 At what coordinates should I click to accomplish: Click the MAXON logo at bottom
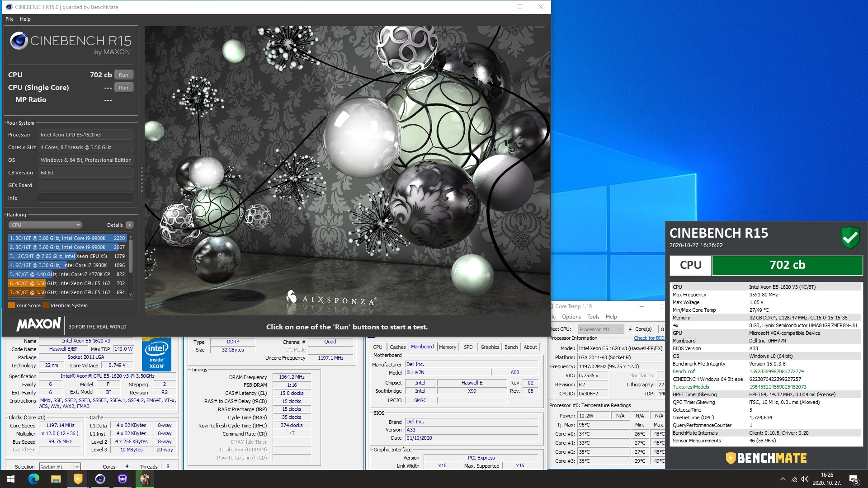(38, 324)
